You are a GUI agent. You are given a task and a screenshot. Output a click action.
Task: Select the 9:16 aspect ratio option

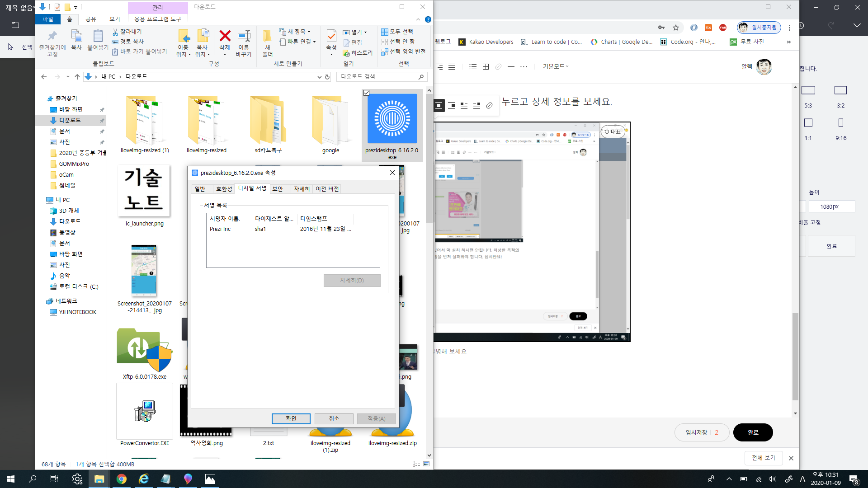coord(840,123)
